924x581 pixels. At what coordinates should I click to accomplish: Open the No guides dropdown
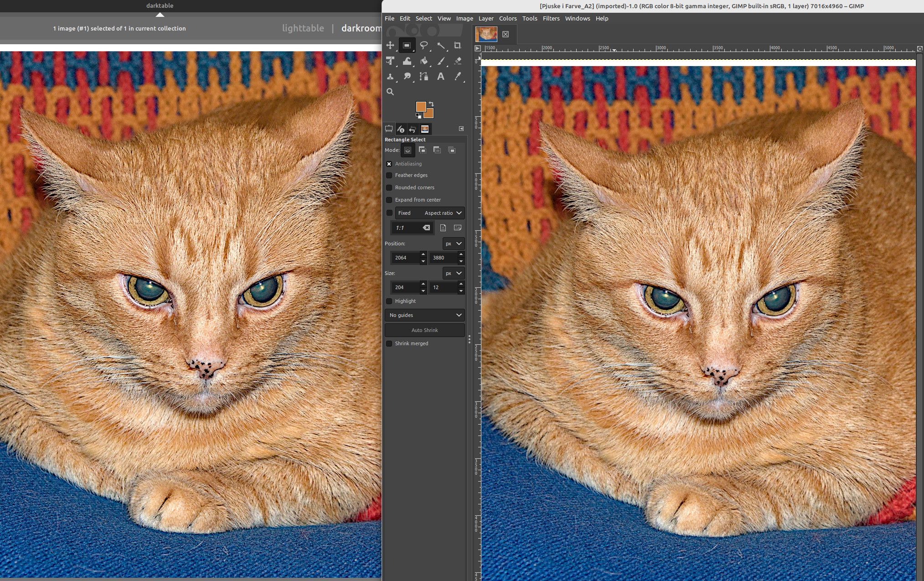[x=425, y=315]
